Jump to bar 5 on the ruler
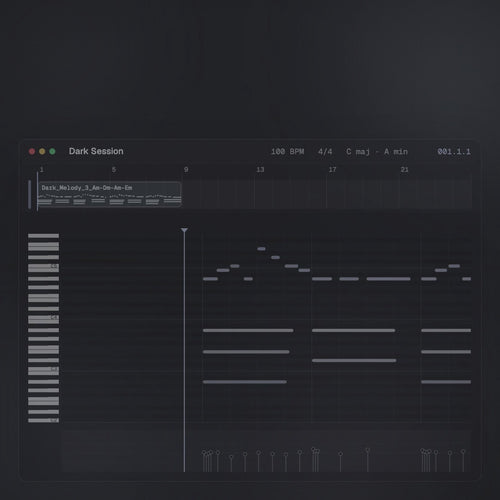 pos(114,170)
